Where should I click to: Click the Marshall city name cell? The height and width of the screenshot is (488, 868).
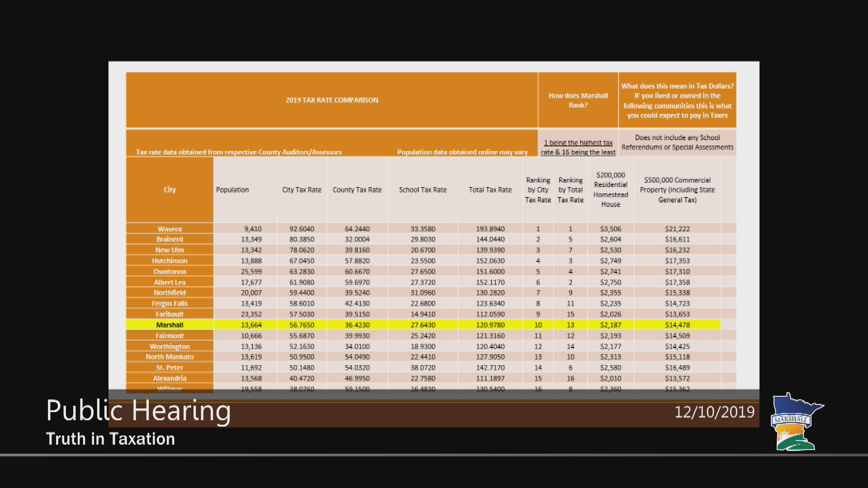coord(170,325)
